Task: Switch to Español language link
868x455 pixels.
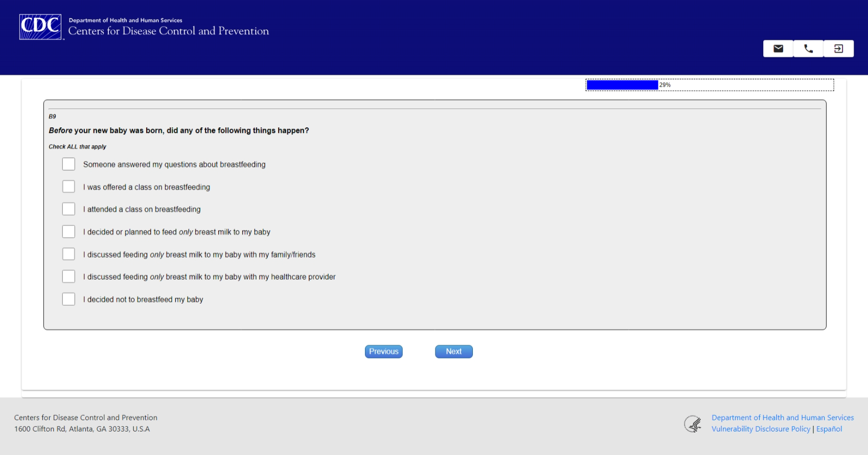Action: (x=829, y=429)
